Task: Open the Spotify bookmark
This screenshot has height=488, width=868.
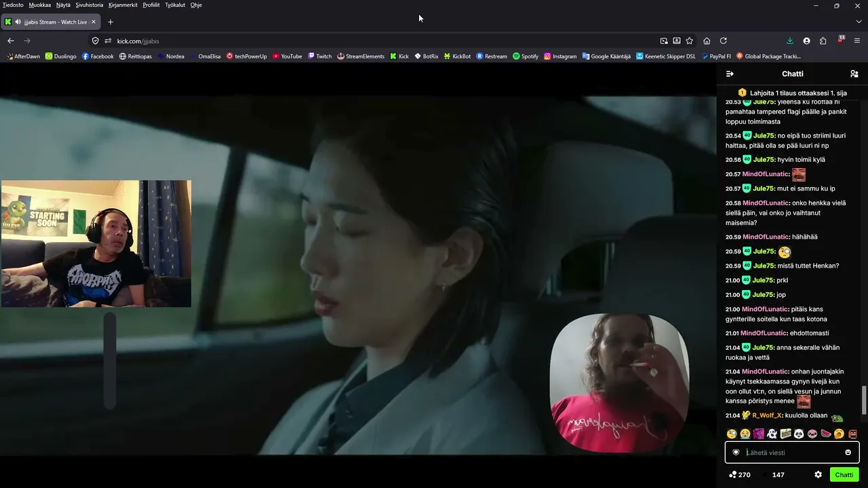Action: (x=526, y=56)
